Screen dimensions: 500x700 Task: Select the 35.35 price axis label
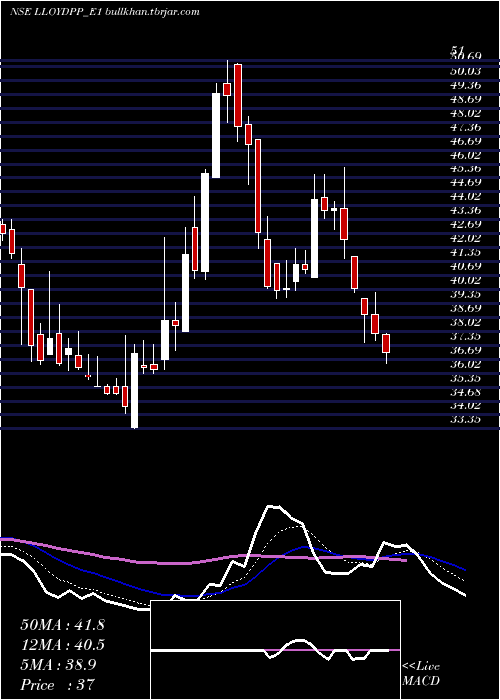tap(466, 378)
